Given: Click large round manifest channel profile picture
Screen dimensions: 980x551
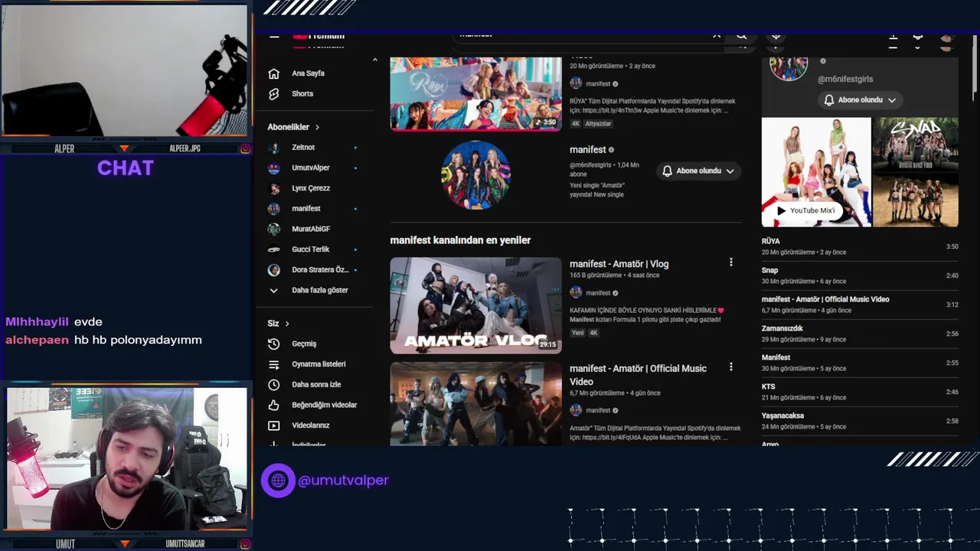Looking at the screenshot, I should point(475,175).
